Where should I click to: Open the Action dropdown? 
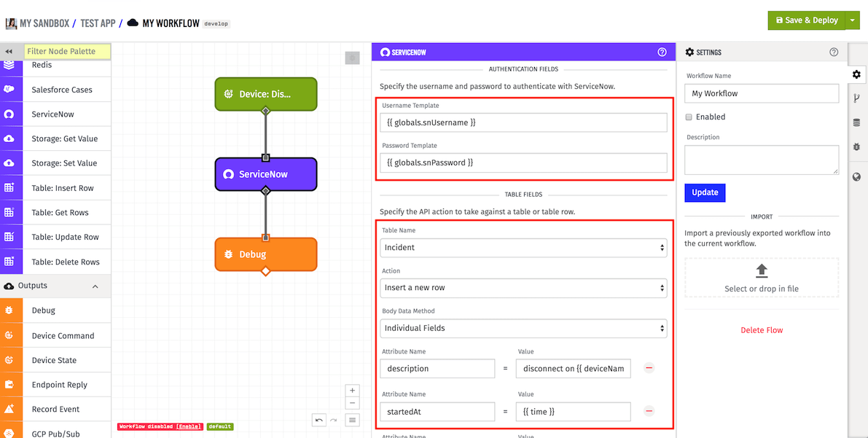pos(523,288)
